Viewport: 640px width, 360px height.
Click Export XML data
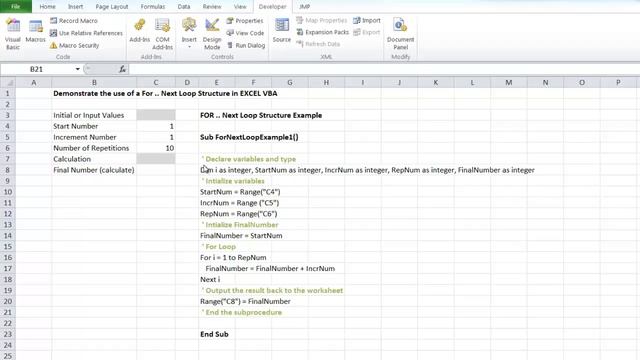pyautogui.click(x=367, y=32)
